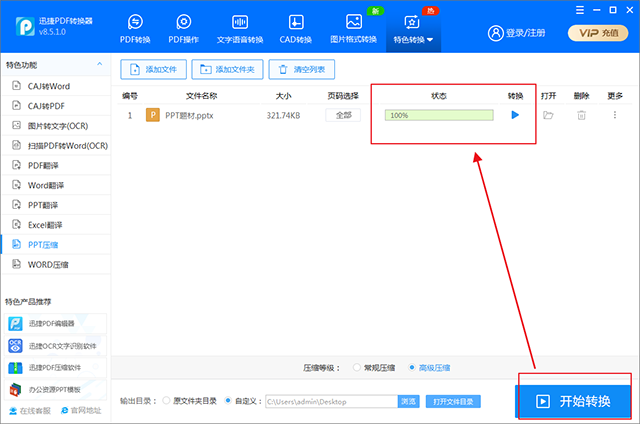Screen dimensions: 640x424
Task: Select PDF翻译 in sidebar
Action: click(56, 165)
